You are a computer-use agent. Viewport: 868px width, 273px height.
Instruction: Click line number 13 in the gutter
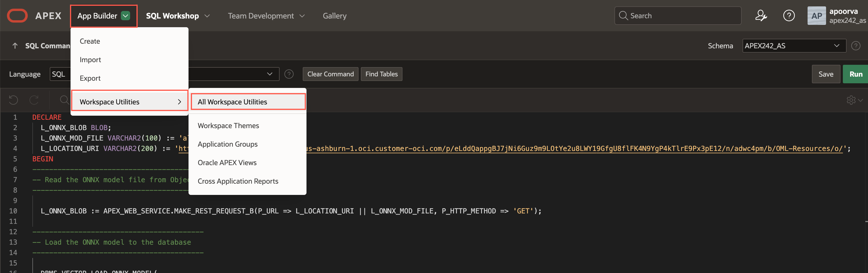click(x=13, y=242)
